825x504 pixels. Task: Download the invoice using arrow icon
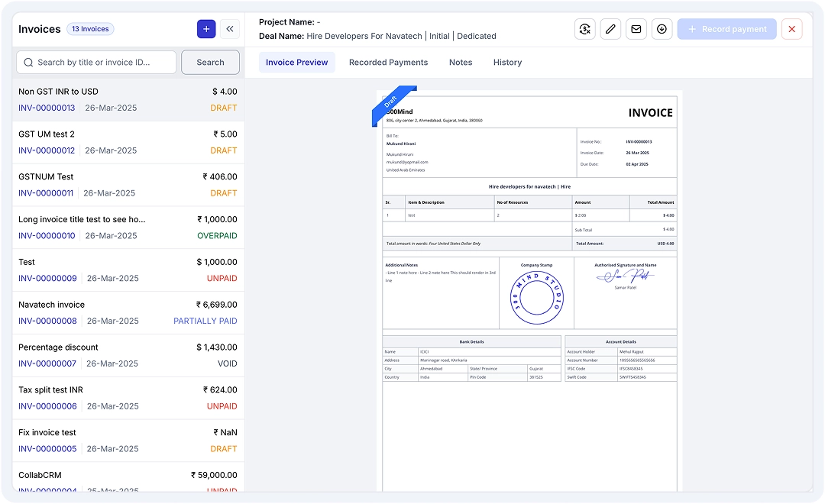point(662,29)
